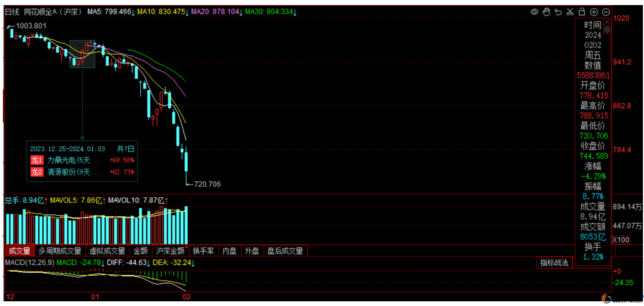Click 收盘价 744.589 value
Viewport: 644px width, 306px height.
594,156
